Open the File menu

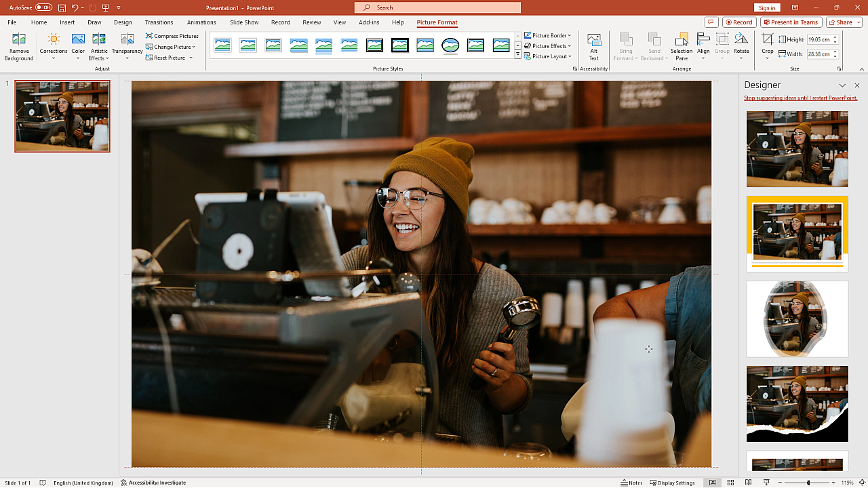click(12, 22)
